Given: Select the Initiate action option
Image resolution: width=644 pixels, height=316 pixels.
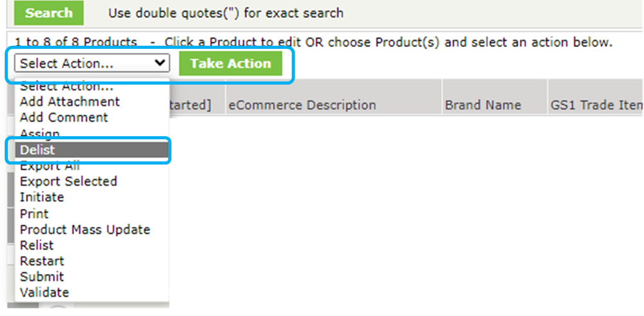Looking at the screenshot, I should pyautogui.click(x=42, y=197).
